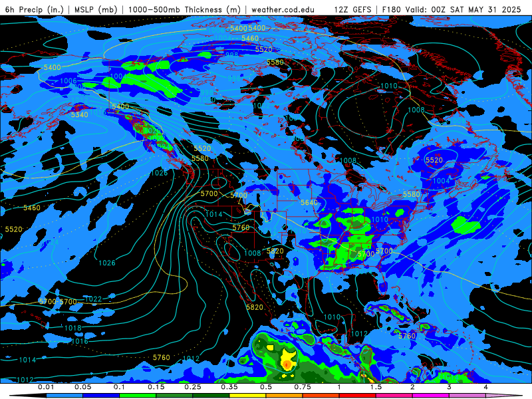Click the 0.25 legend value

193,387
